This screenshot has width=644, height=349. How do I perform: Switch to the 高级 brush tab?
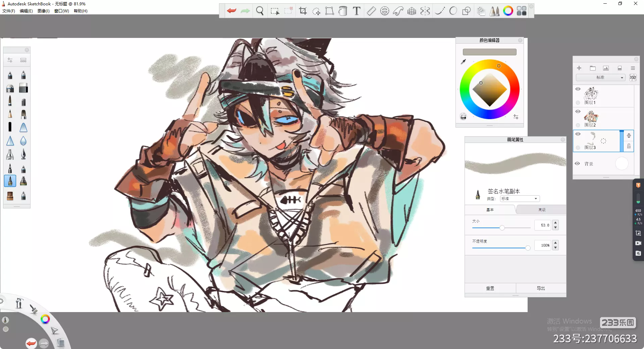click(x=542, y=210)
